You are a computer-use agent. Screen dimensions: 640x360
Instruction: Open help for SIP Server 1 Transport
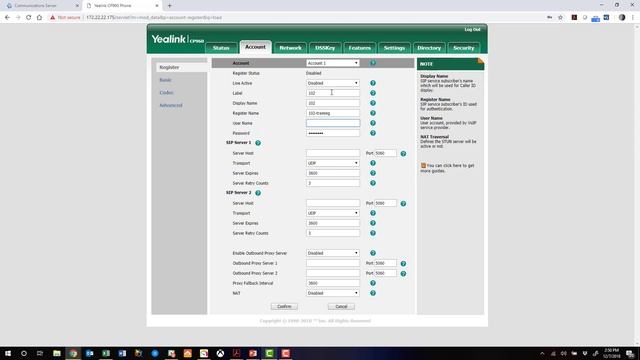point(373,163)
